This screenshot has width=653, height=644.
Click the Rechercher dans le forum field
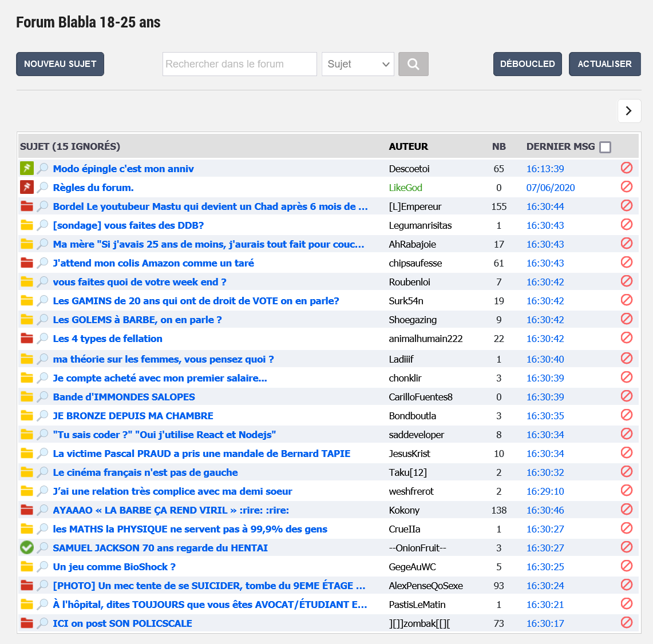coord(239,64)
